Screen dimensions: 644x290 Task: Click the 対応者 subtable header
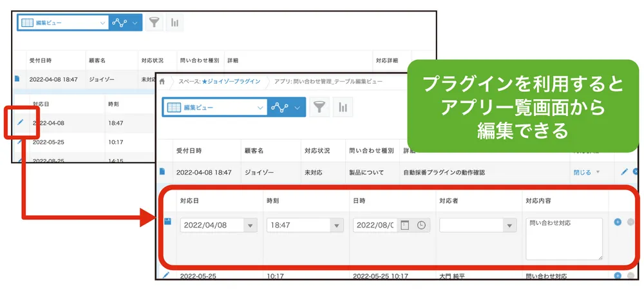(449, 201)
